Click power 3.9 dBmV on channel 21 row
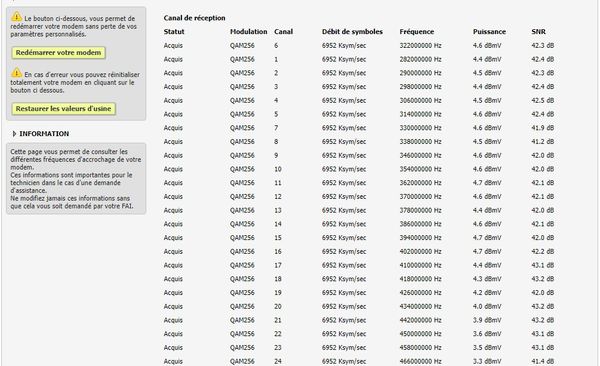600x366 pixels. pos(487,320)
